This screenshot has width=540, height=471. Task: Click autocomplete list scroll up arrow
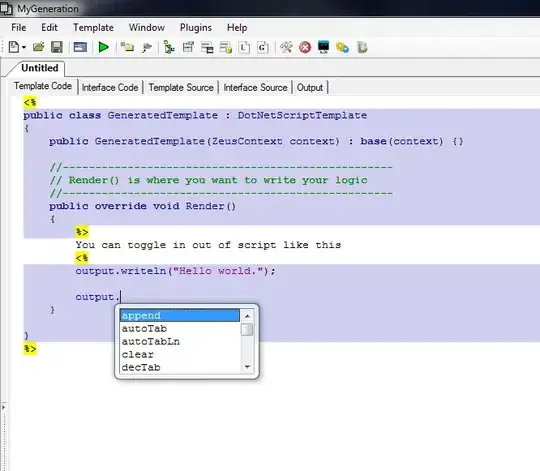pos(247,315)
